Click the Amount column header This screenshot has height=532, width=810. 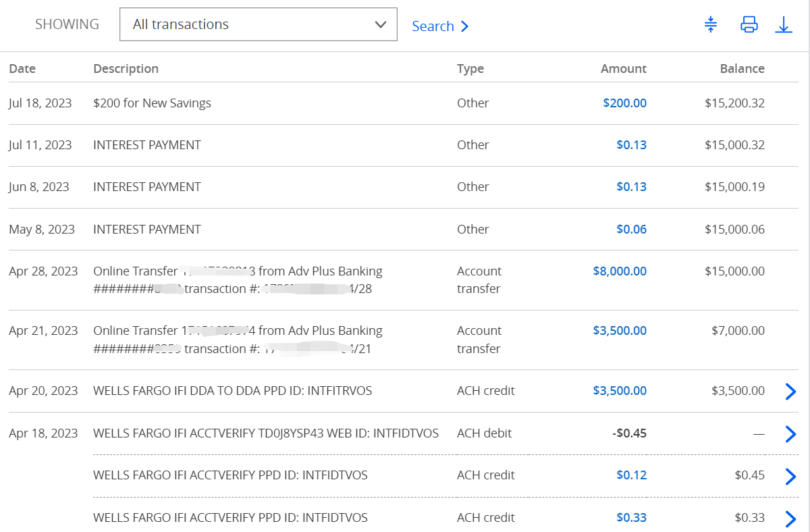(623, 69)
